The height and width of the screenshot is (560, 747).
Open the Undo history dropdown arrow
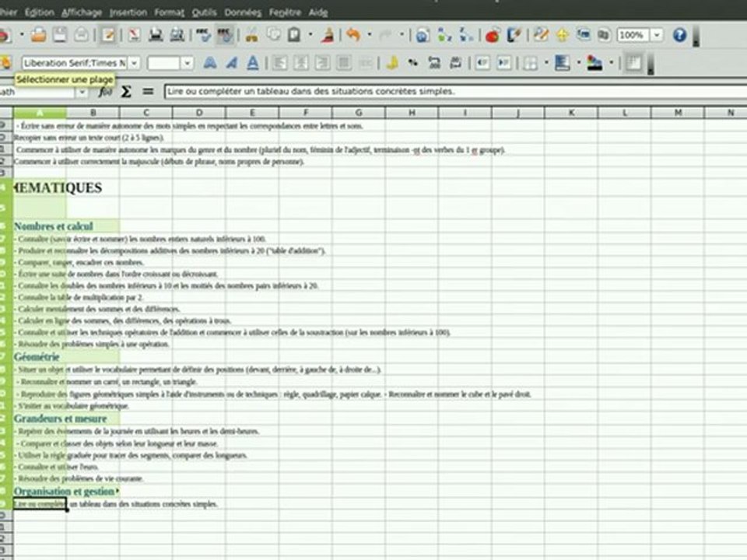pos(369,35)
